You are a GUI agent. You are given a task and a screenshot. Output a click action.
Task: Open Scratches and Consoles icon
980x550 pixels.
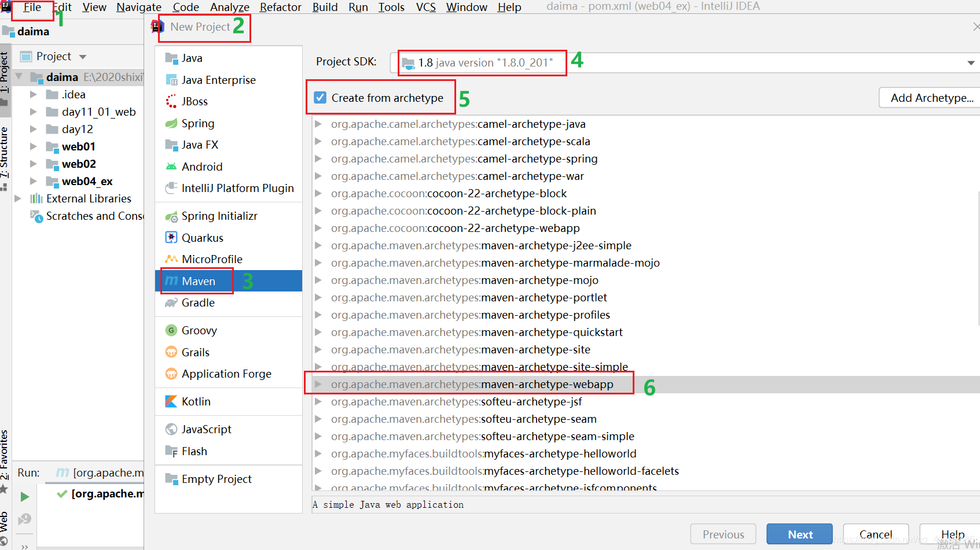coord(36,216)
